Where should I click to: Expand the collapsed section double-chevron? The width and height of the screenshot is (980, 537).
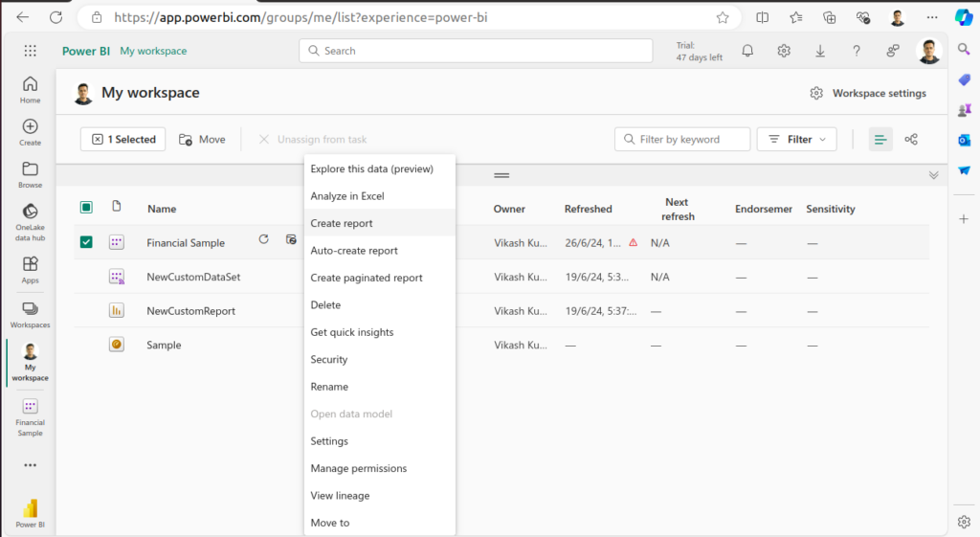933,175
